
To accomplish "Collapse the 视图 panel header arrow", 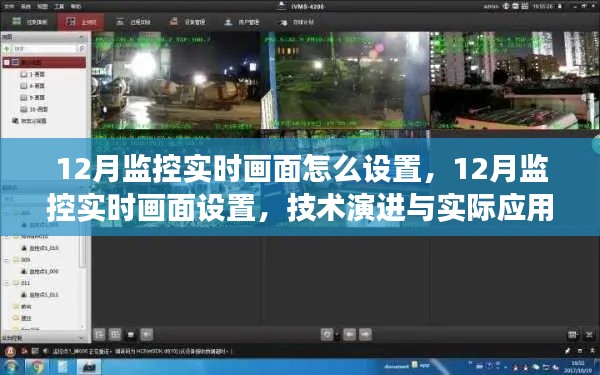I will 82,37.
